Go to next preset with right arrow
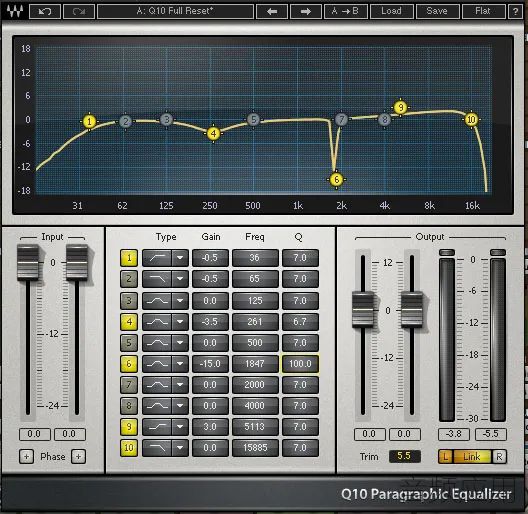 coord(305,11)
